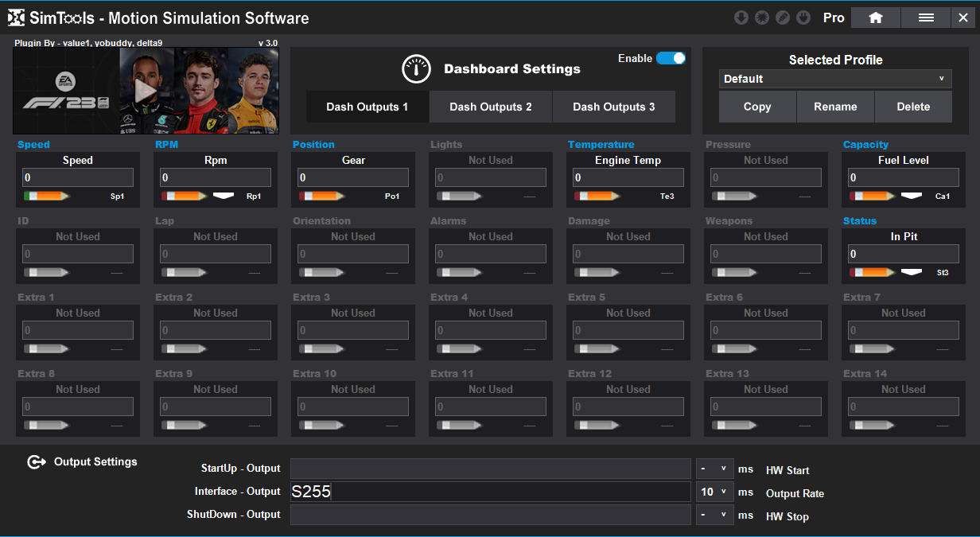Click the Speed output pencil edit icon
Image resolution: width=980 pixels, height=537 pixels.
point(46,196)
